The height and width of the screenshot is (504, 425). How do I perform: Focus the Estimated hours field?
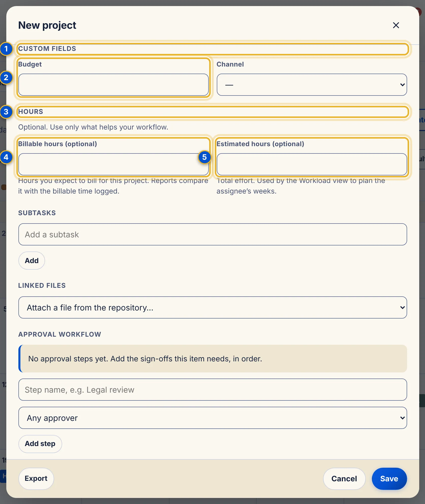pyautogui.click(x=312, y=164)
